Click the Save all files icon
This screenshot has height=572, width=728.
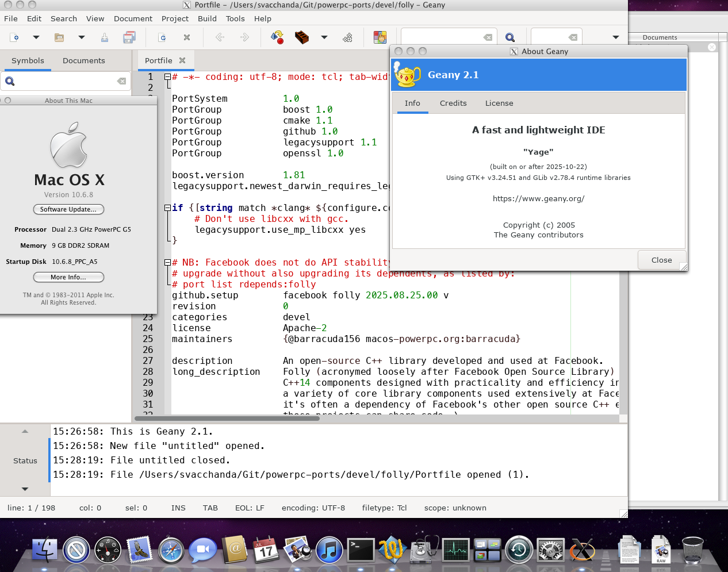tap(129, 37)
